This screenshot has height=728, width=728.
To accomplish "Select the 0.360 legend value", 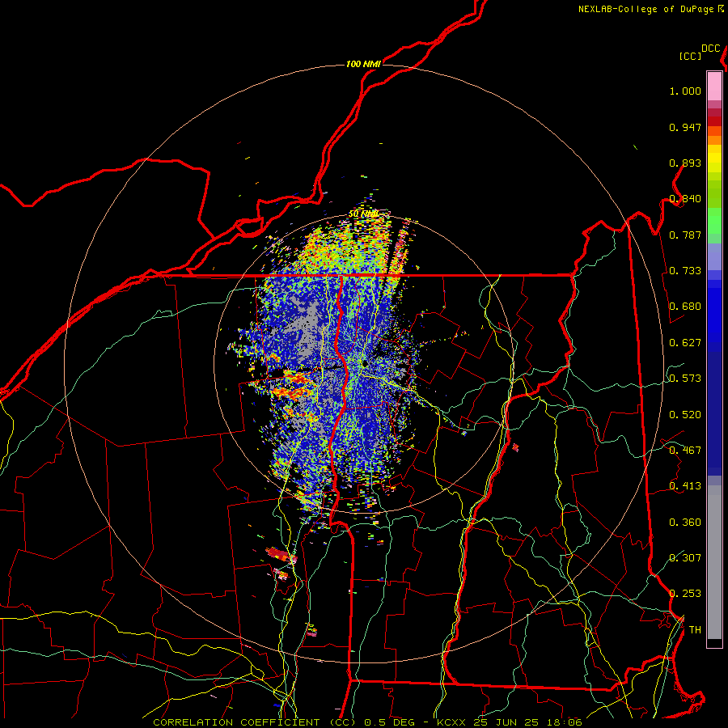I will [685, 523].
